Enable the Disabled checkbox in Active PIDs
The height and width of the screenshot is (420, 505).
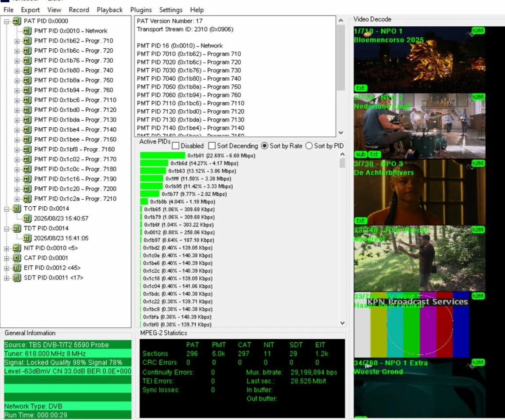176,146
